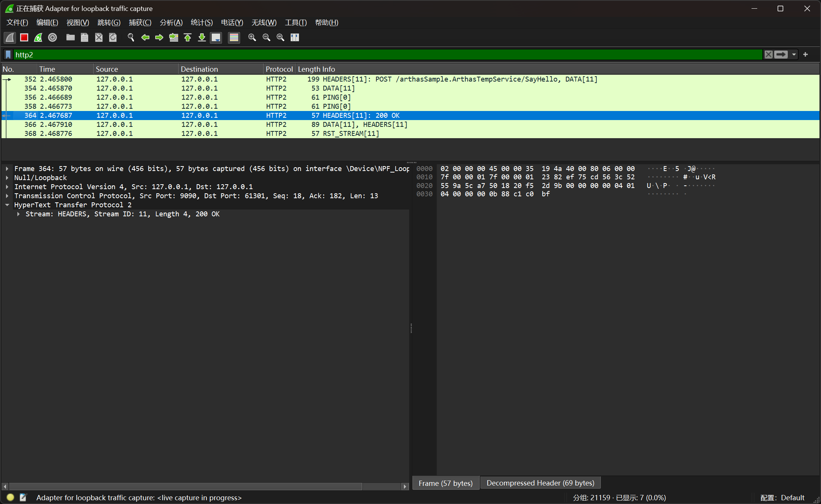Expand the Frame 364 tree node
The image size is (821, 504).
click(7, 169)
